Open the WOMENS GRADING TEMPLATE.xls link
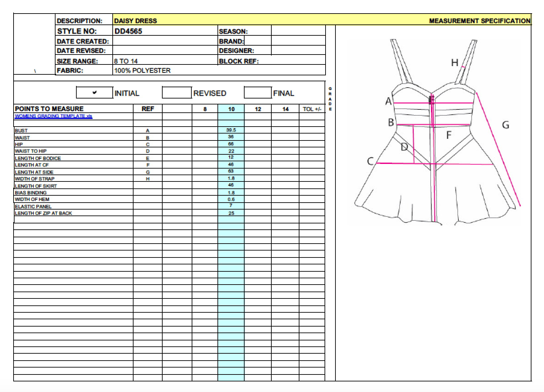This screenshot has height=392, width=544. pos(54,116)
